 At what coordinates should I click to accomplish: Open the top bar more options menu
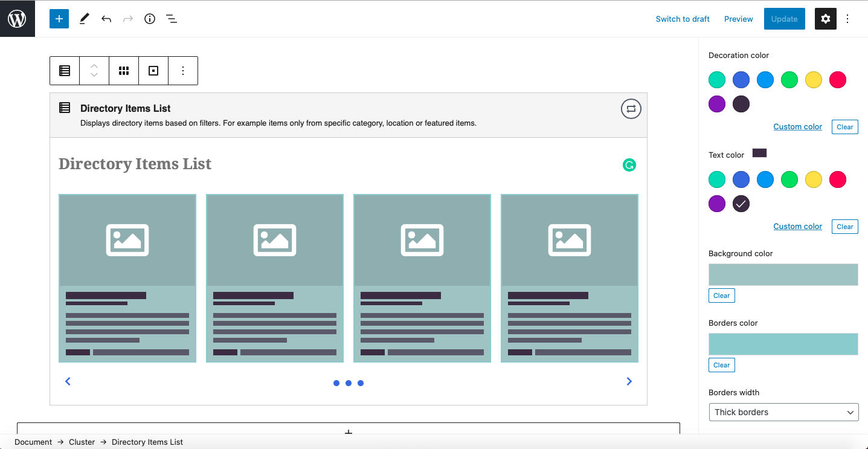tap(847, 19)
